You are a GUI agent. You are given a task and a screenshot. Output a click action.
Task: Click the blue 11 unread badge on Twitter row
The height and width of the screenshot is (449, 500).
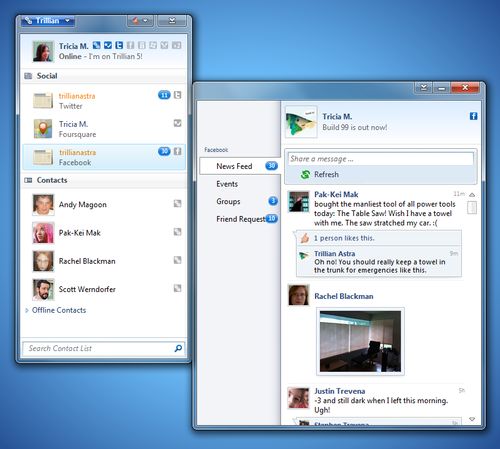pos(164,95)
